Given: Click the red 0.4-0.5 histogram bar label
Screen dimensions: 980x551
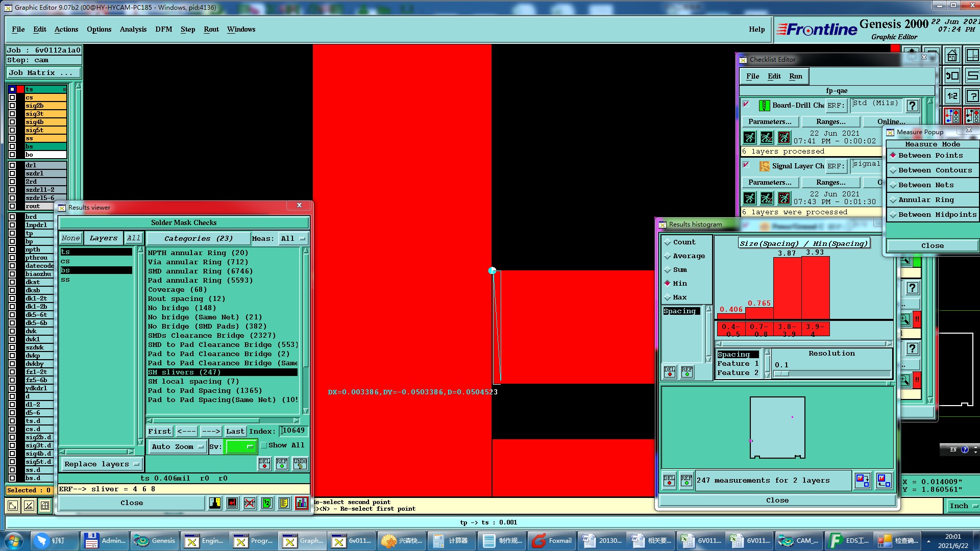Looking at the screenshot, I should (731, 330).
